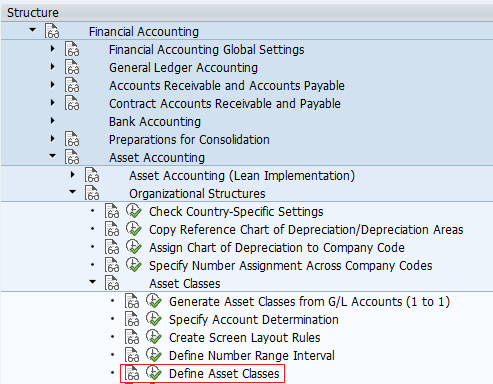Expand Contract Accounts Receivable and Payable node
This screenshot has width=493, height=384.
pyautogui.click(x=52, y=103)
